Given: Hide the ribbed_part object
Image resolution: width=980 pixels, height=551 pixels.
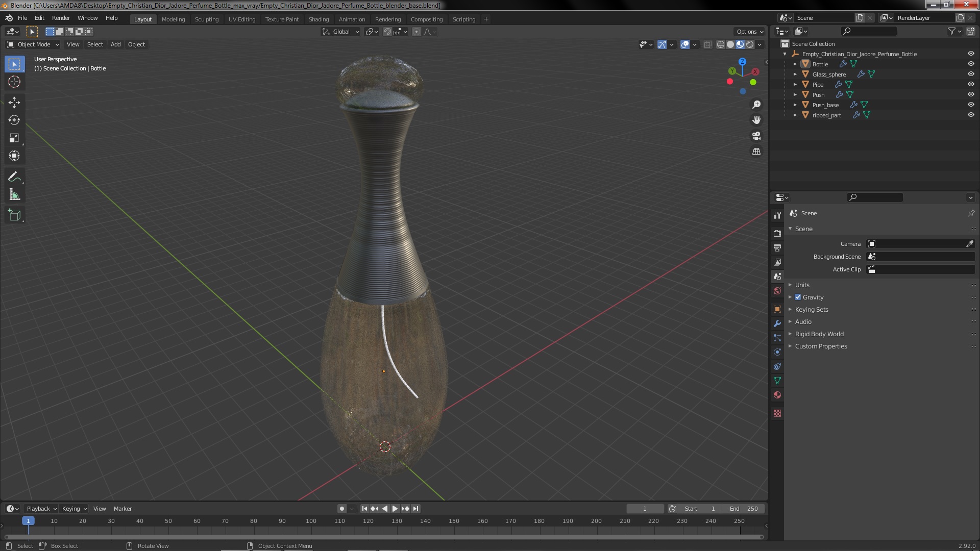Looking at the screenshot, I should 970,115.
